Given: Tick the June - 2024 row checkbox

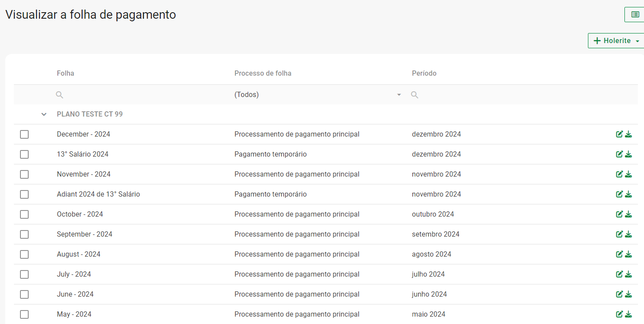Looking at the screenshot, I should click(24, 294).
